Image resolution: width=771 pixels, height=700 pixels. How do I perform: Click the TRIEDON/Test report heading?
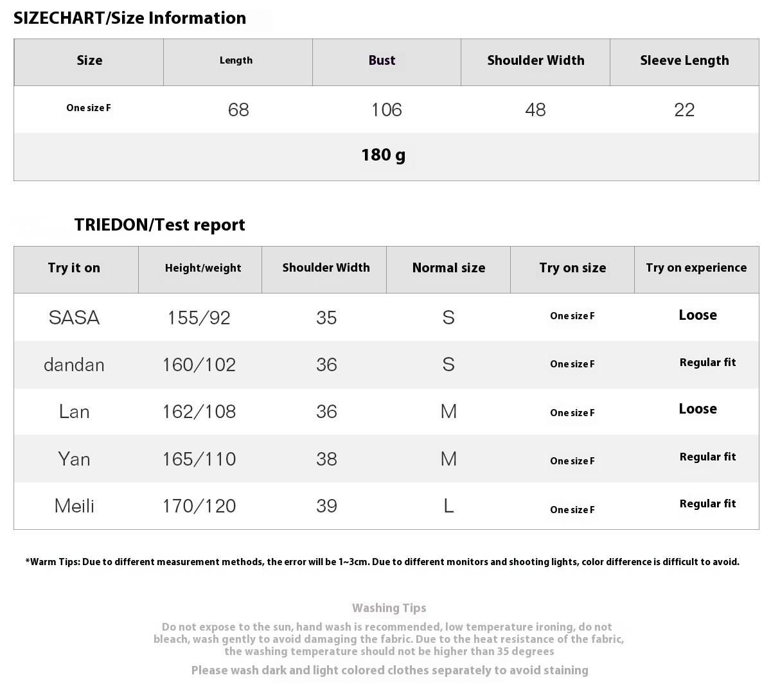159,225
